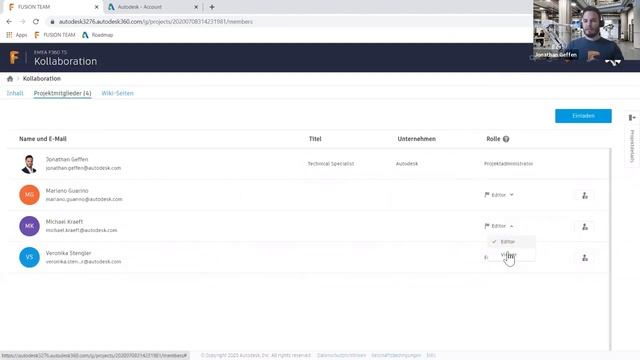Click the Technical Specialist title cell

[331, 164]
